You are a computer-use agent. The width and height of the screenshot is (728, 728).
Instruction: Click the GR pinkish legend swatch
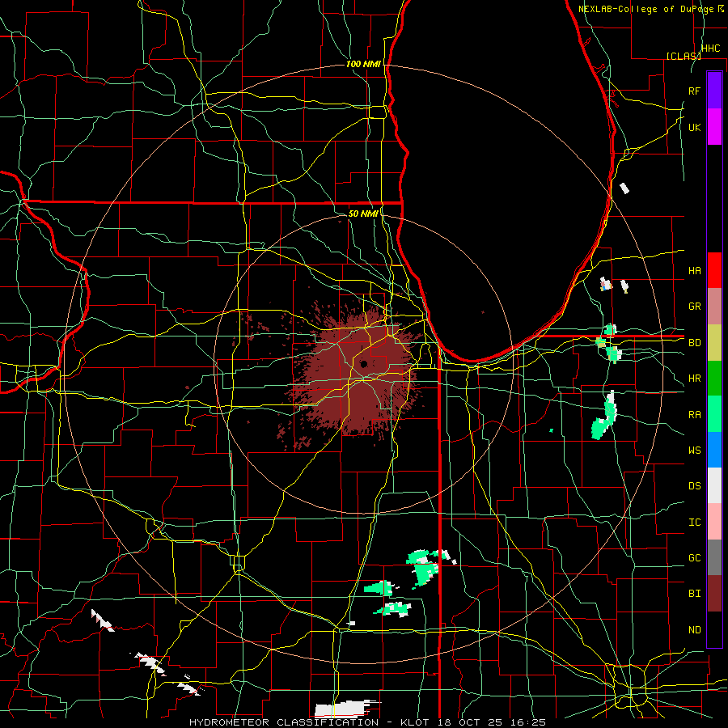click(714, 306)
